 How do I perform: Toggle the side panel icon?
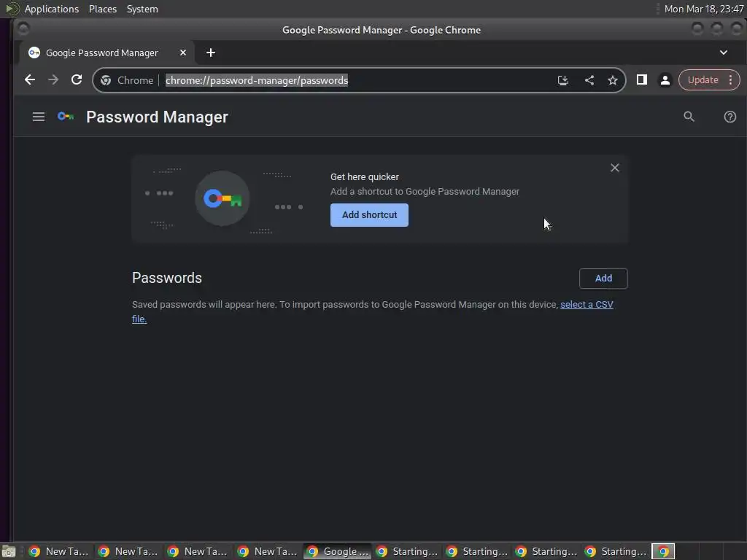point(642,80)
